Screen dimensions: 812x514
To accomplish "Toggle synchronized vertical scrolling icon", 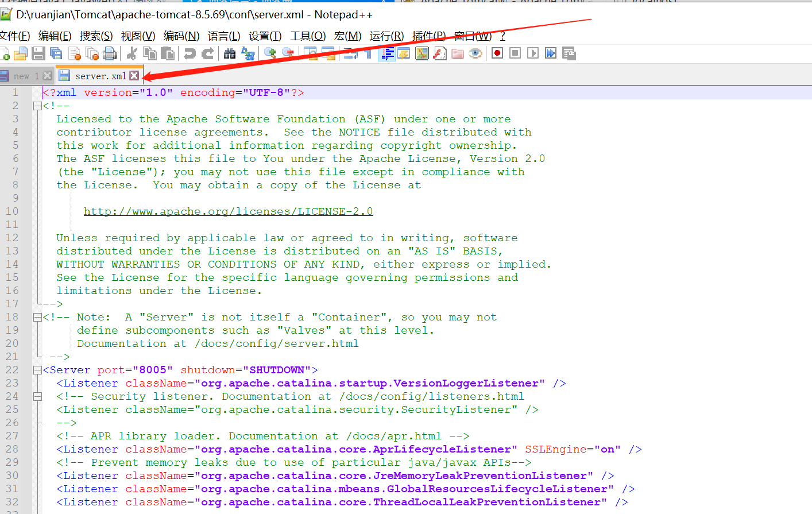I will (x=310, y=53).
